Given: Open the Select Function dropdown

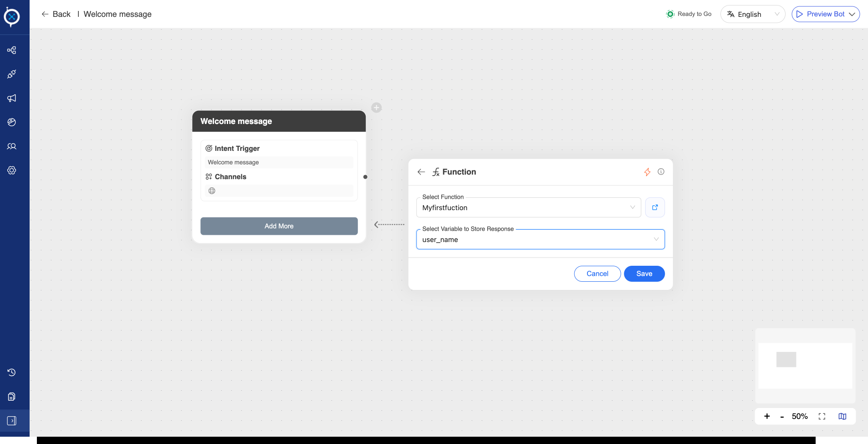Looking at the screenshot, I should point(528,207).
